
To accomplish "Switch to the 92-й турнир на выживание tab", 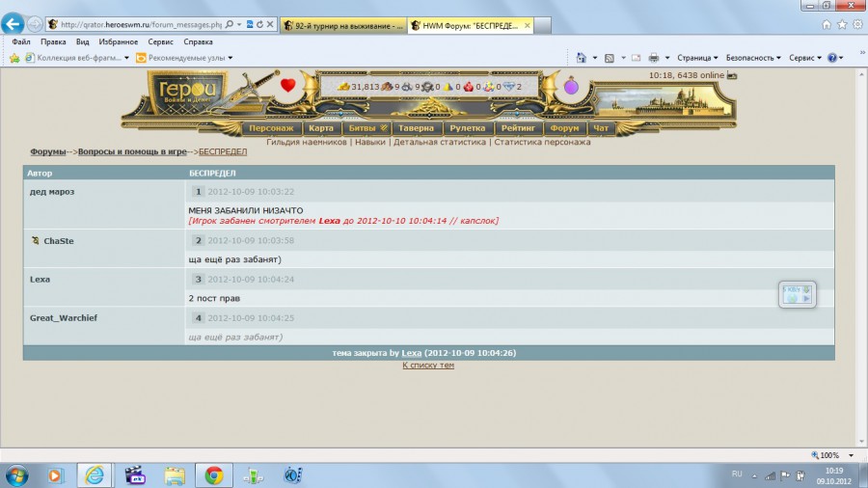I will coord(342,25).
